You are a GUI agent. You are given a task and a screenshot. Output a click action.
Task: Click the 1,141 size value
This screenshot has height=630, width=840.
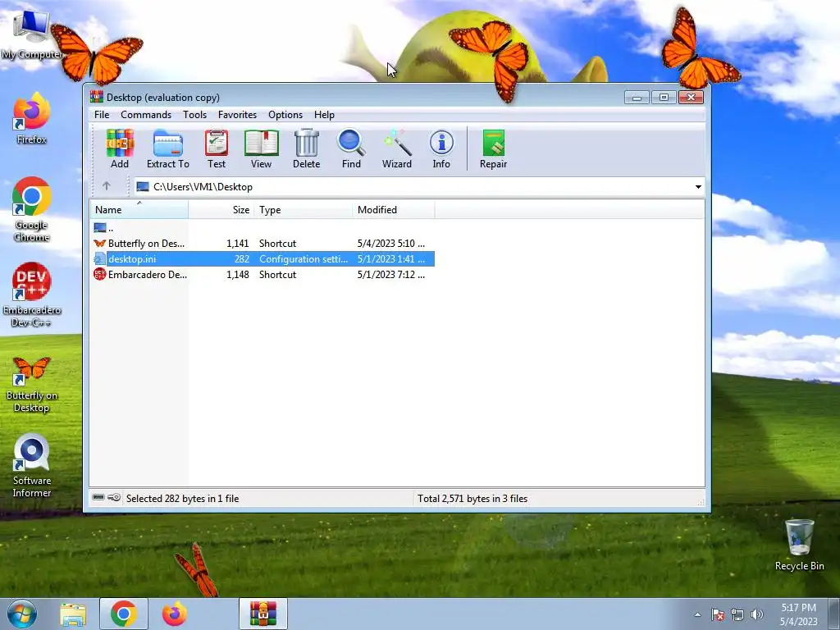(238, 243)
